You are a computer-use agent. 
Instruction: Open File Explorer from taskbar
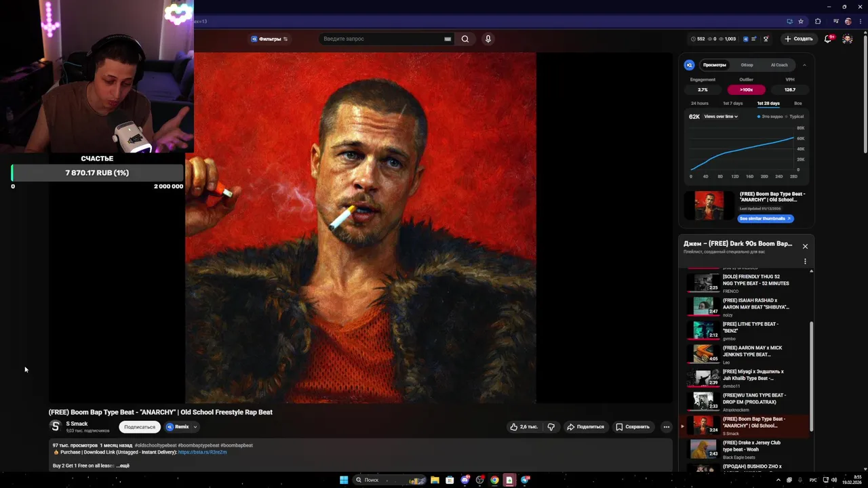pos(435,480)
